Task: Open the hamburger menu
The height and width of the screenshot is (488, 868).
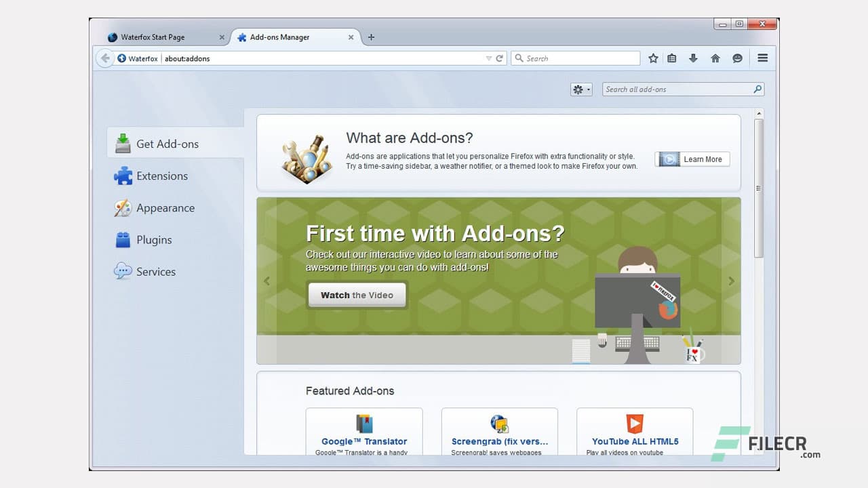Action: tap(762, 58)
